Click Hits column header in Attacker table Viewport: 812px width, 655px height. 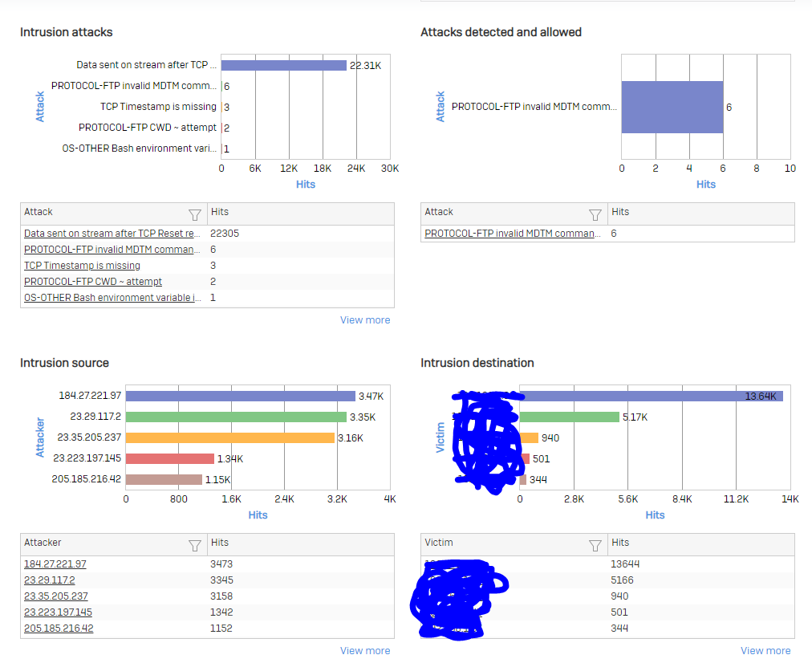(220, 543)
